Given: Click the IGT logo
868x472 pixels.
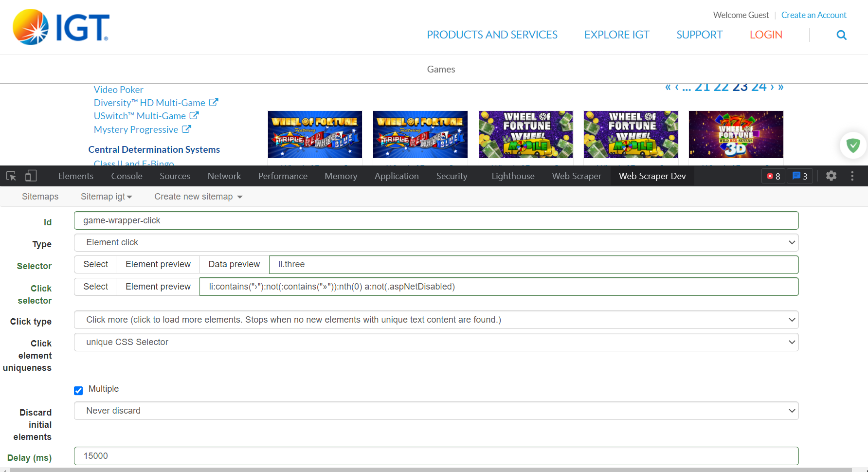Looking at the screenshot, I should (x=61, y=27).
